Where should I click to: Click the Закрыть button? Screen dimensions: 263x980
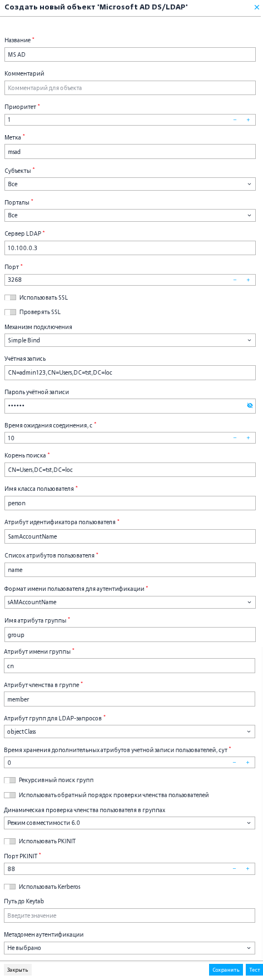17,969
